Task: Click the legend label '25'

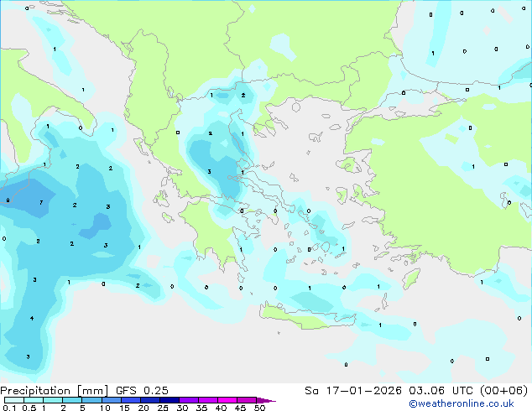Action: click(163, 408)
